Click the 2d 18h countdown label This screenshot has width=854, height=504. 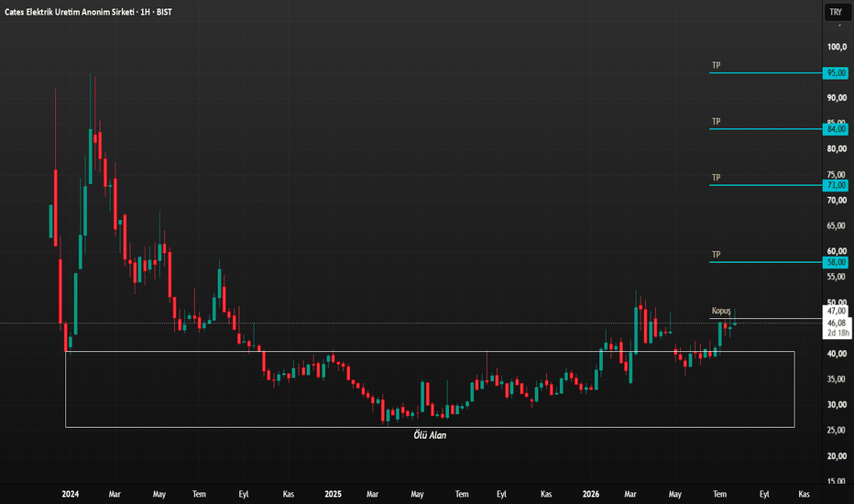point(838,333)
